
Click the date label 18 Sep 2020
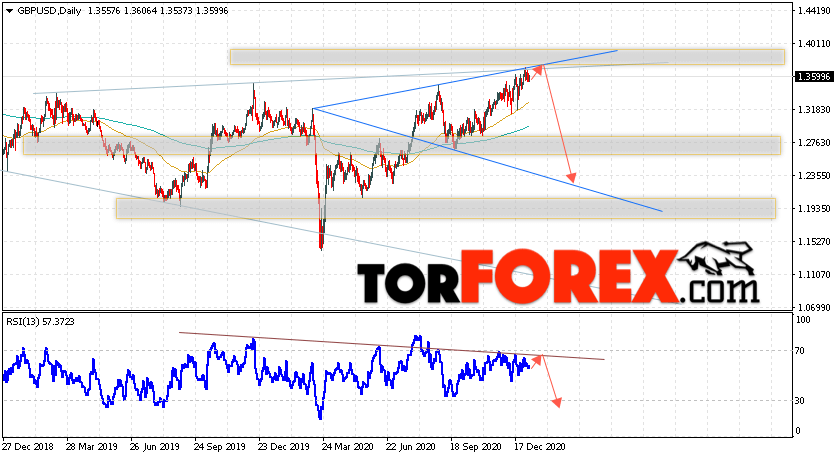click(475, 446)
